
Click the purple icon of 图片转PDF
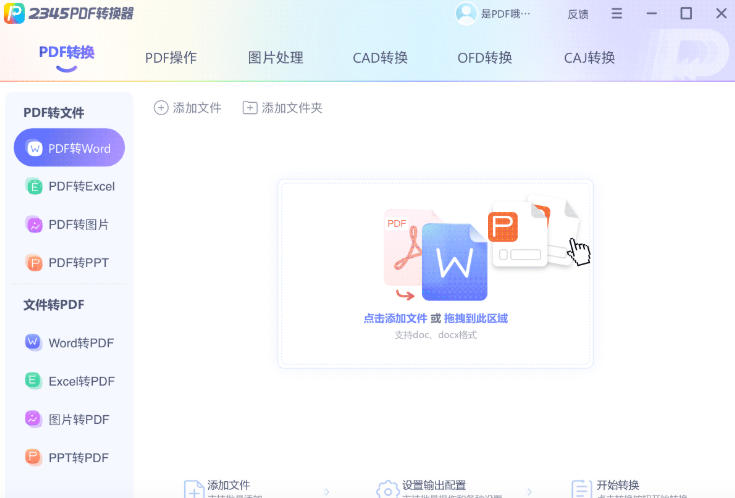click(33, 418)
